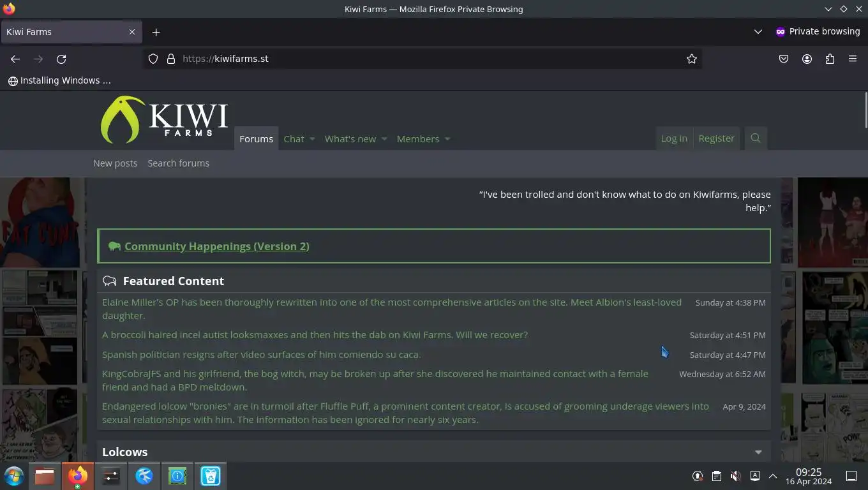Image resolution: width=868 pixels, height=490 pixels.
Task: Open the recycle bin icon in the taskbar
Action: coord(211,476)
